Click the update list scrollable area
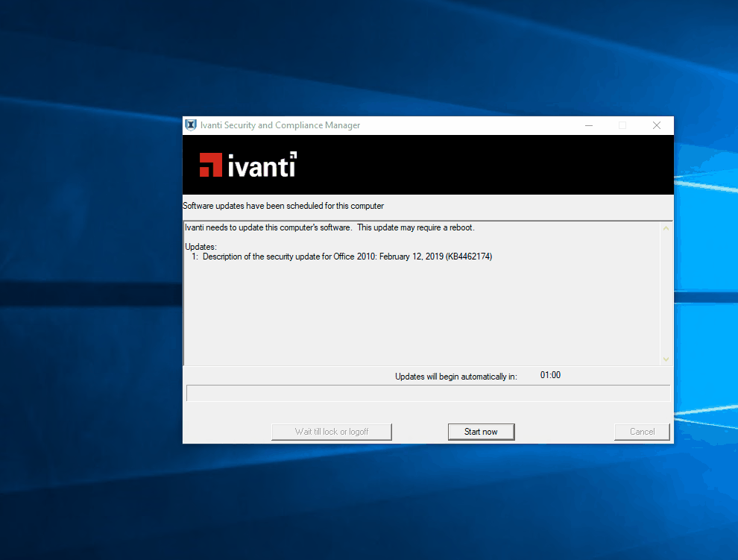Image resolution: width=738 pixels, height=560 pixels. [417, 313]
